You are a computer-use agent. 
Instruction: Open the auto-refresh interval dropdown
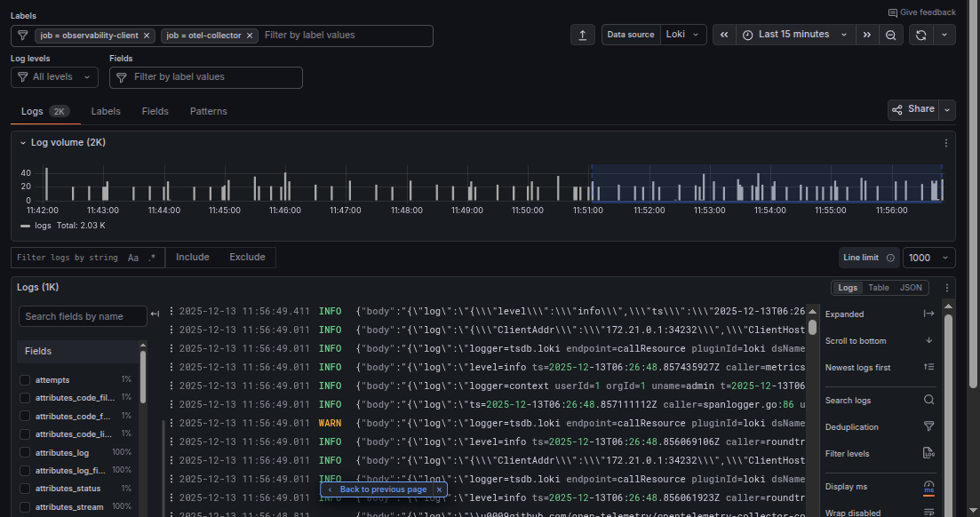[x=944, y=35]
